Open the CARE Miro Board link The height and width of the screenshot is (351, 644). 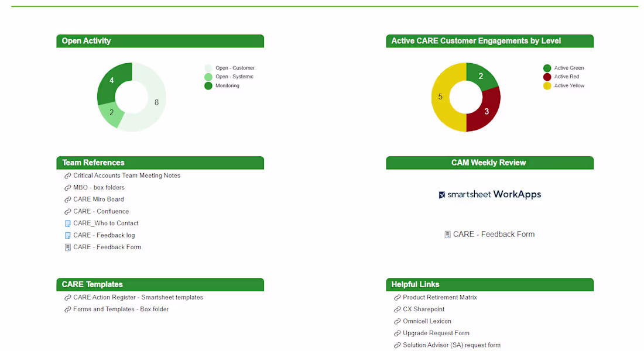98,199
